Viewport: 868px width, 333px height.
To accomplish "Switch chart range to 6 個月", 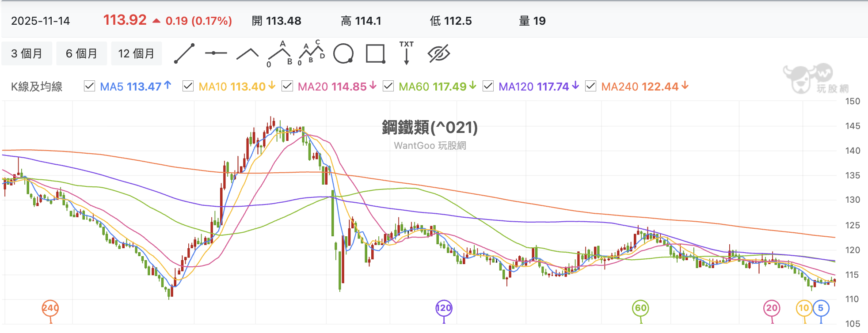I will 81,53.
